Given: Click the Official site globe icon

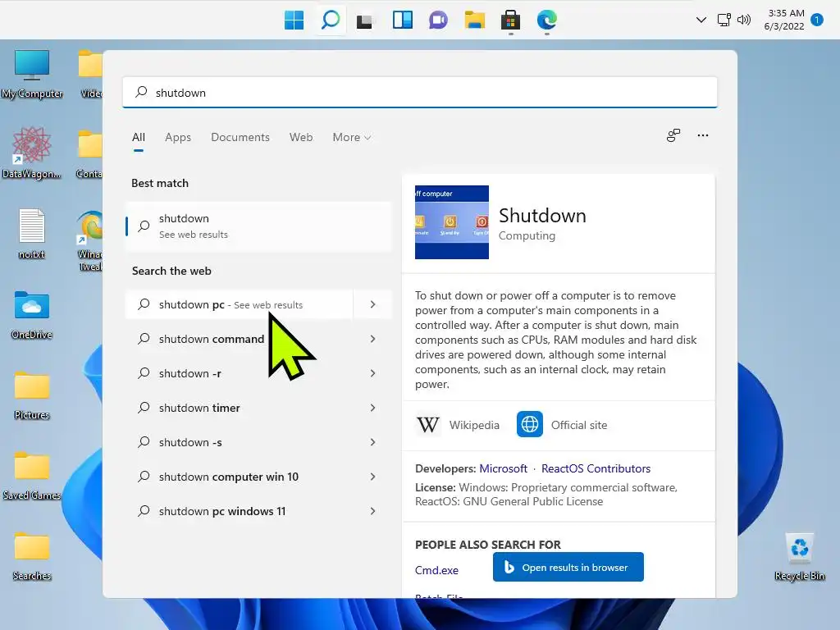Looking at the screenshot, I should coord(530,424).
